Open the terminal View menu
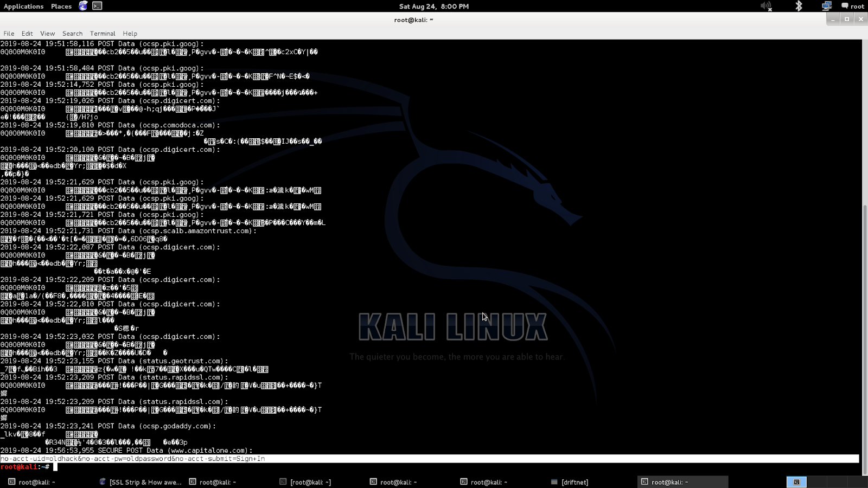 (x=48, y=33)
